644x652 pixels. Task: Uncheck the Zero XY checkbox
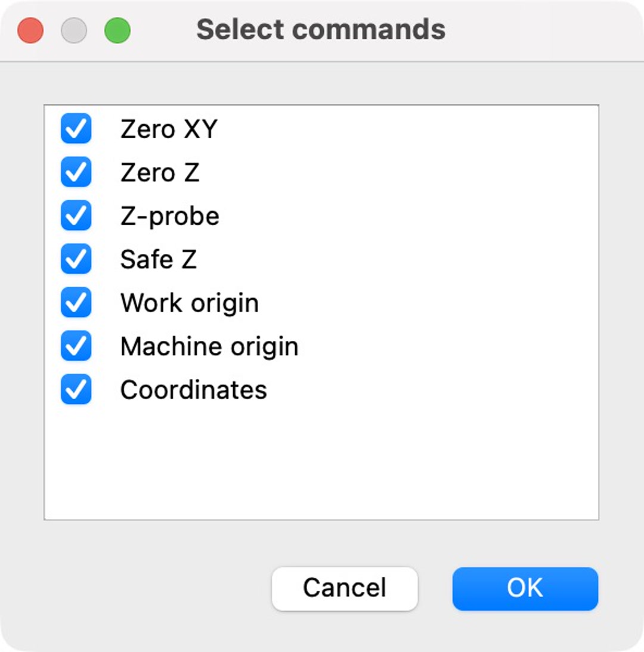76,129
